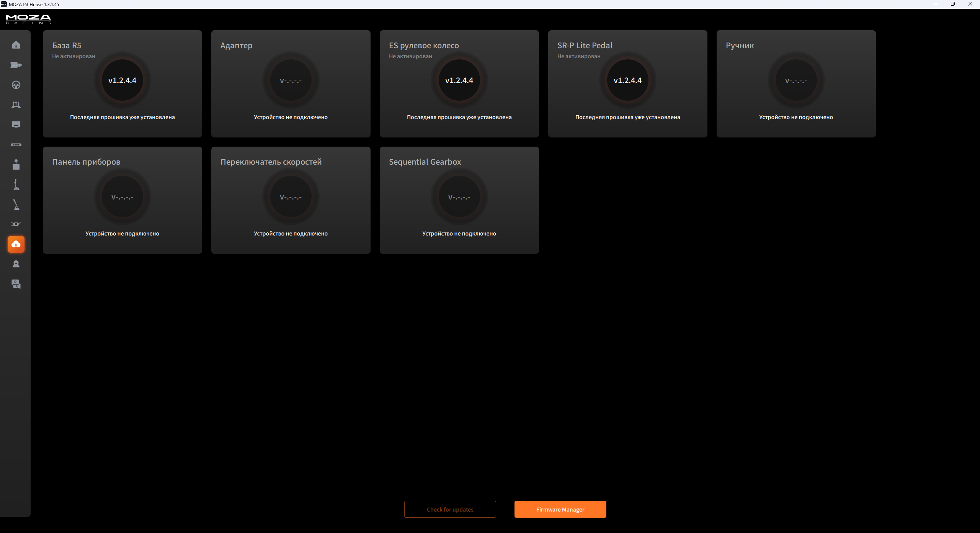Open wheel base settings icon
This screenshot has width=980, height=533.
tap(16, 65)
